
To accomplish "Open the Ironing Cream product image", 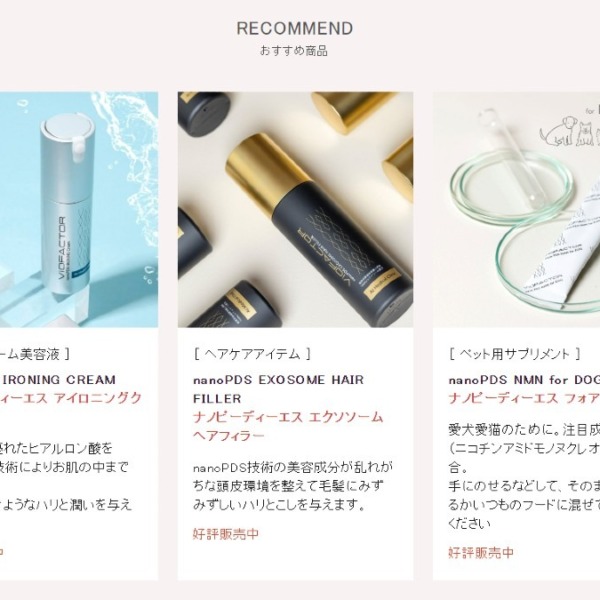I will [x=79, y=209].
